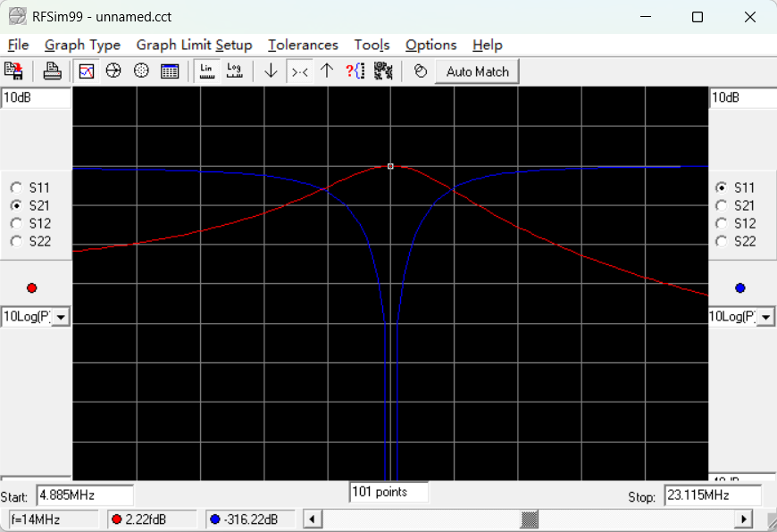Viewport: 777px width, 532px height.
Task: Click the -316.22dB blue marker readout
Action: coord(250,520)
